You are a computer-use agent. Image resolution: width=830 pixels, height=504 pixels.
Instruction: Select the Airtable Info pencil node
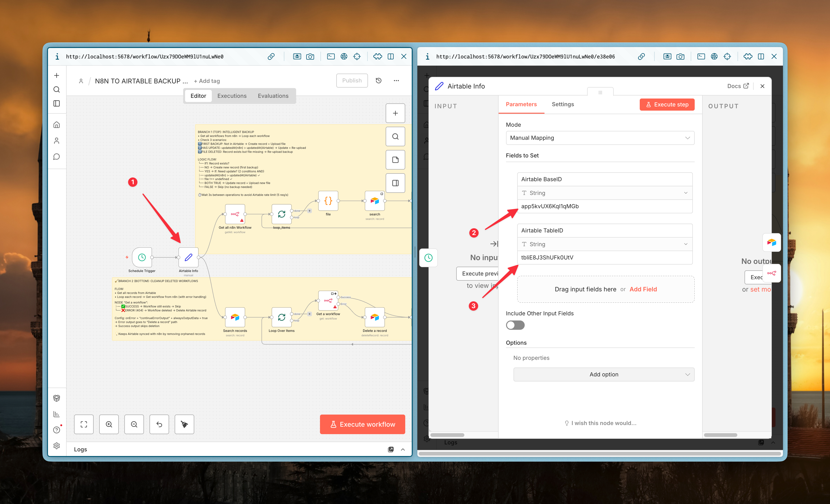click(x=188, y=257)
